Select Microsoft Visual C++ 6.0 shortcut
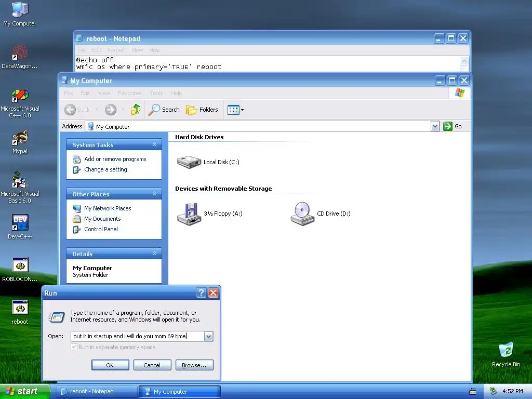Viewport: 532px width, 399px height. (20, 103)
